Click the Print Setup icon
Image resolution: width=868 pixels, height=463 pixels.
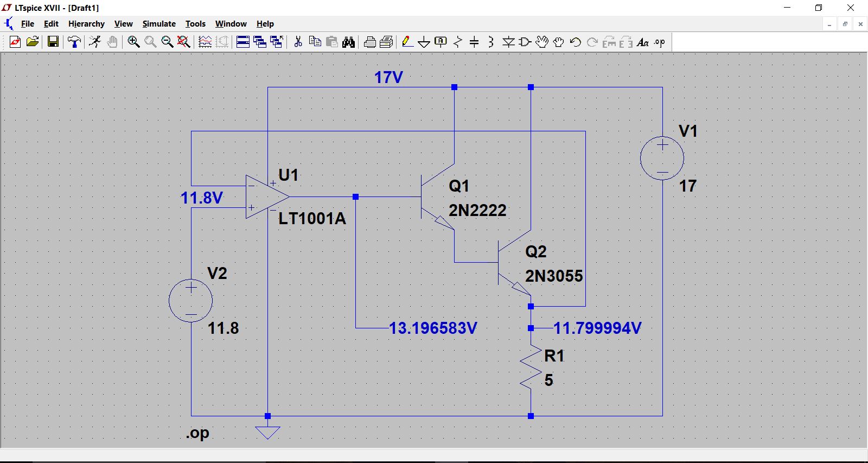(387, 42)
